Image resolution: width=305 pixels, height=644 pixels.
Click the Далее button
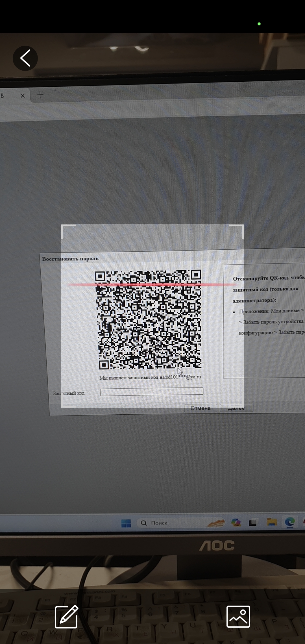coord(236,408)
